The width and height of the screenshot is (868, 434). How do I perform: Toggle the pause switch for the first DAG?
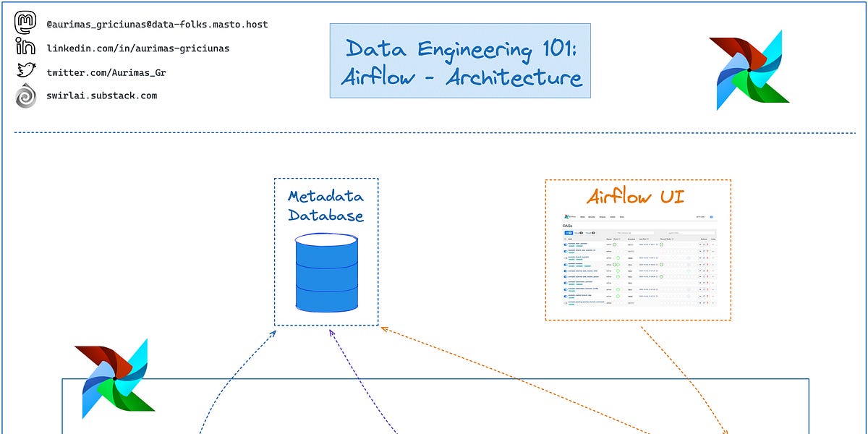click(x=565, y=244)
